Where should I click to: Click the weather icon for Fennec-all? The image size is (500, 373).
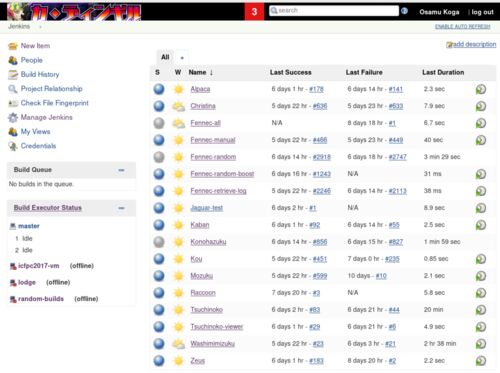[178, 123]
